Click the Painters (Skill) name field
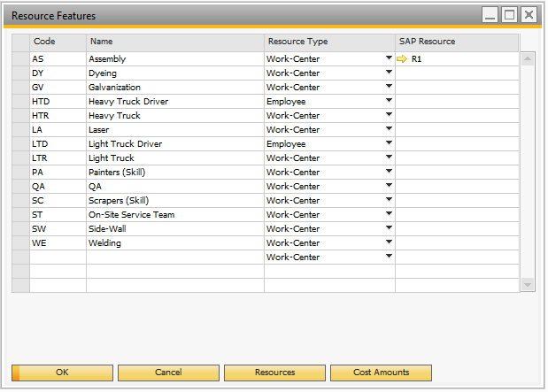This screenshot has width=548, height=392. click(x=174, y=173)
